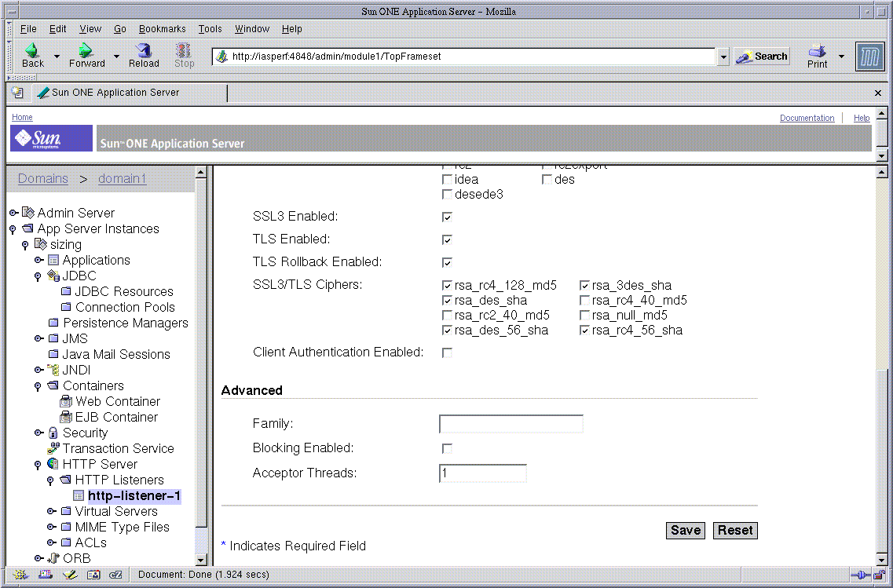
Task: Enable Client Authentication checkbox
Action: coord(447,353)
